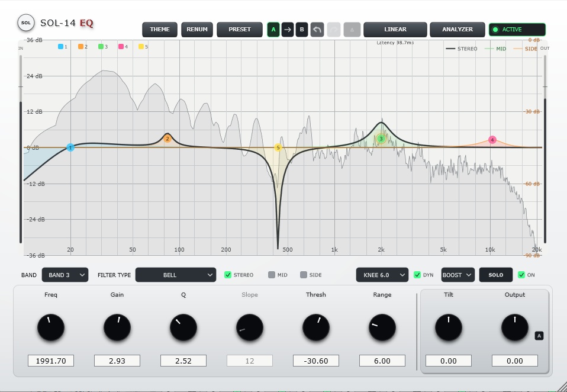Select band 2 orange node on curve
The height and width of the screenshot is (392, 567).
point(167,139)
